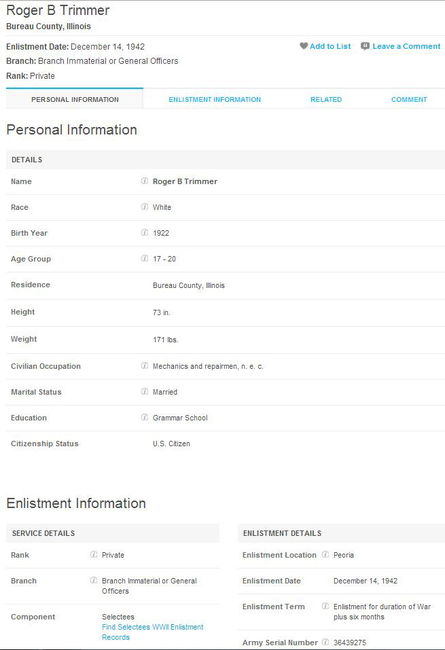Click the info icon beside service Rank
The height and width of the screenshot is (650, 445).
[x=94, y=554]
